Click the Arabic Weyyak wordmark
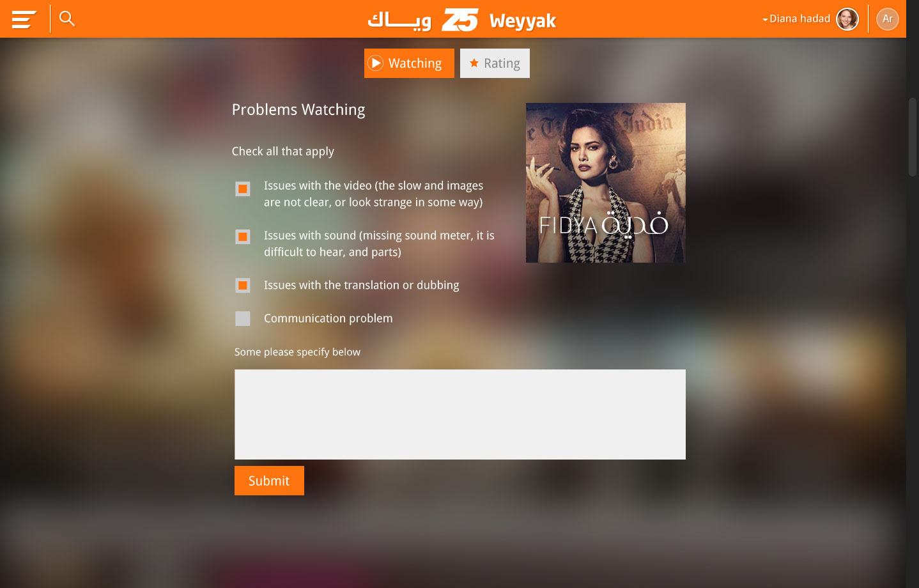The height and width of the screenshot is (588, 919). coord(399,20)
